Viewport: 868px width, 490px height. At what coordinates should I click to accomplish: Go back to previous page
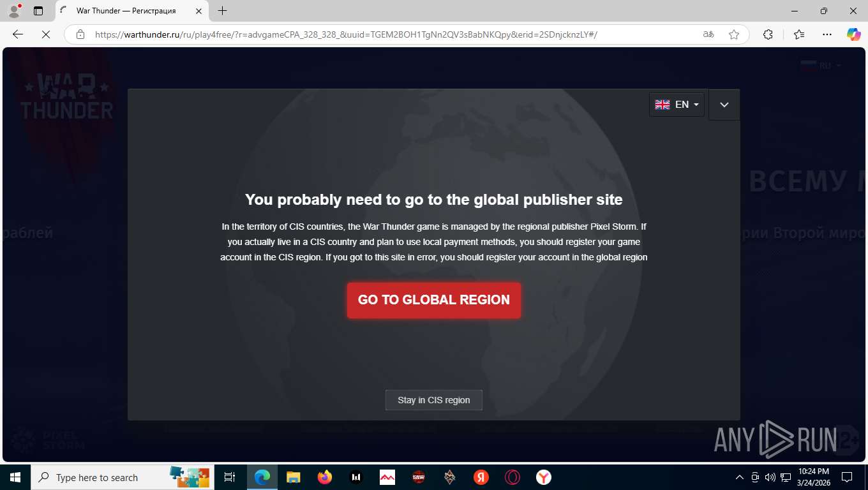click(18, 34)
